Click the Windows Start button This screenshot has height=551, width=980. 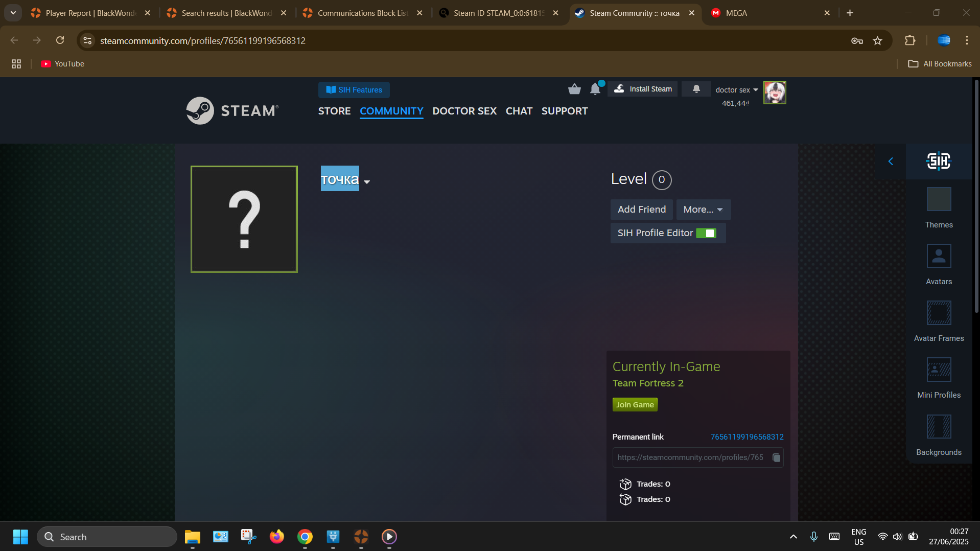click(20, 537)
